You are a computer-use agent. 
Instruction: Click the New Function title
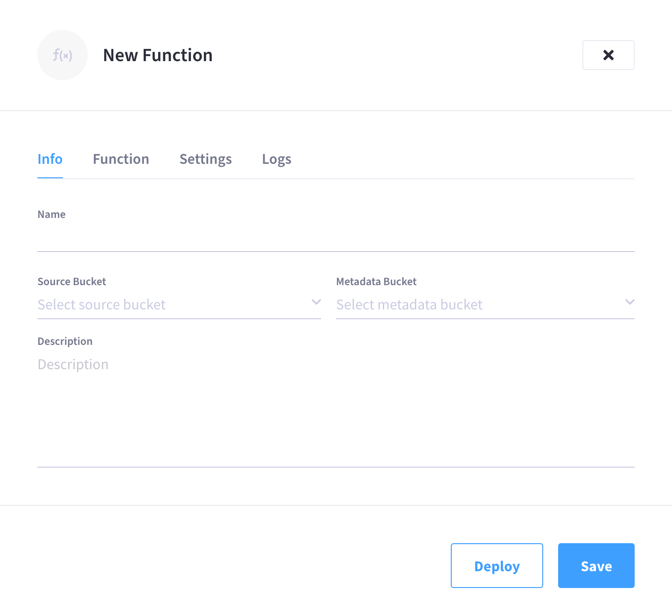pyautogui.click(x=158, y=55)
